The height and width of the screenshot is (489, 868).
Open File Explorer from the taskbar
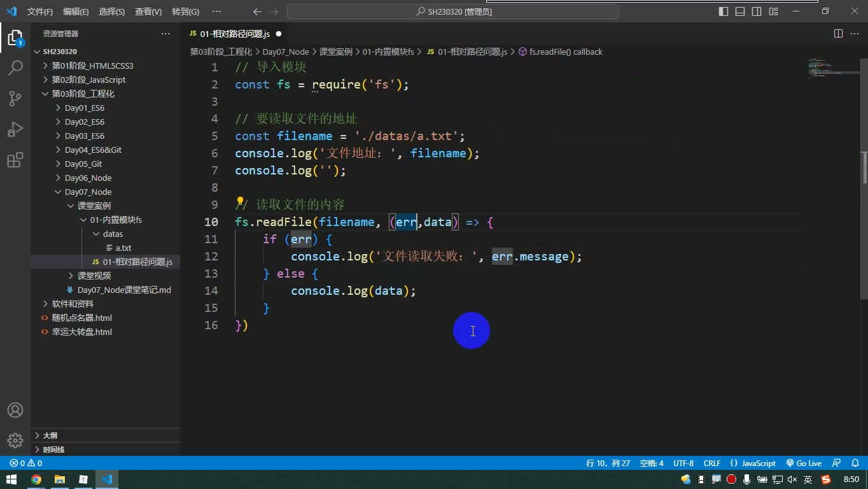60,479
